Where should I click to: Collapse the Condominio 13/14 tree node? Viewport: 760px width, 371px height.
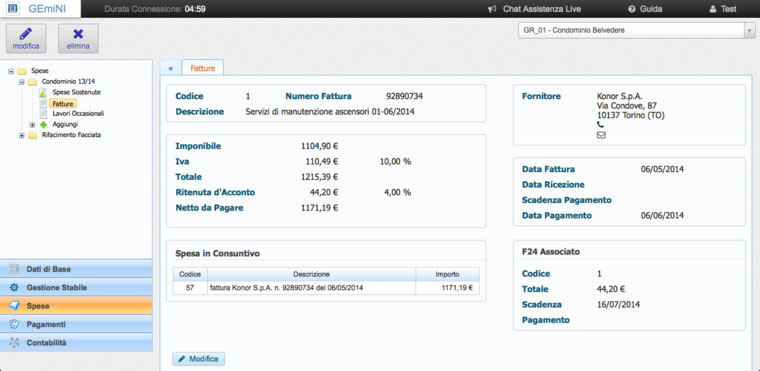pos(22,81)
